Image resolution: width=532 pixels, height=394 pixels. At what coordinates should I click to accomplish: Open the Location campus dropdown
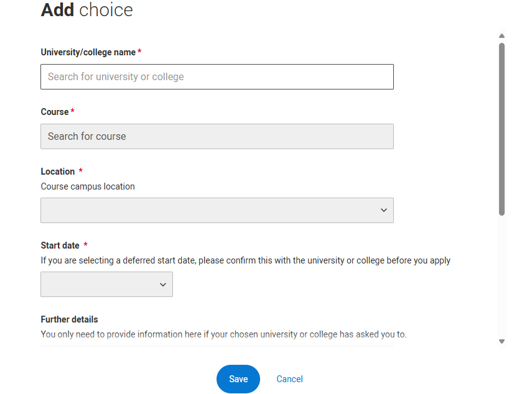(x=217, y=210)
